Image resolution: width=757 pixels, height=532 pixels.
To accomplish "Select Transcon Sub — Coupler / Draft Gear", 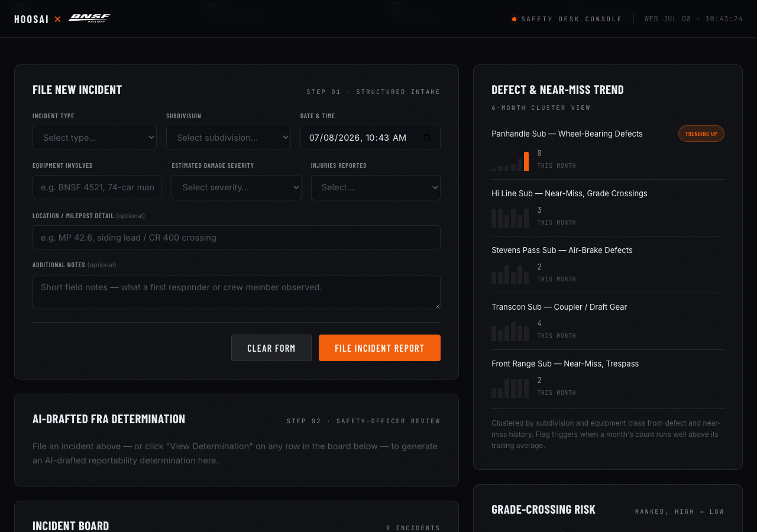I will 608,322.
